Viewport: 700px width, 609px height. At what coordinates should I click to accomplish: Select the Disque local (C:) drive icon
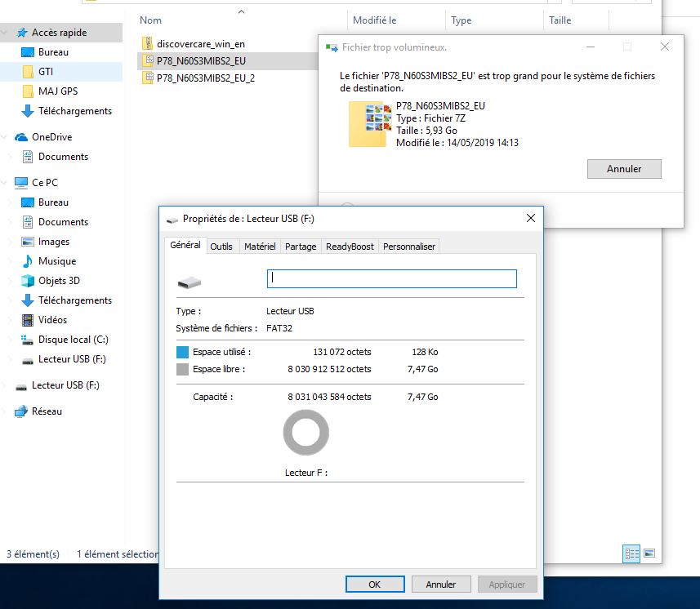pyautogui.click(x=28, y=340)
